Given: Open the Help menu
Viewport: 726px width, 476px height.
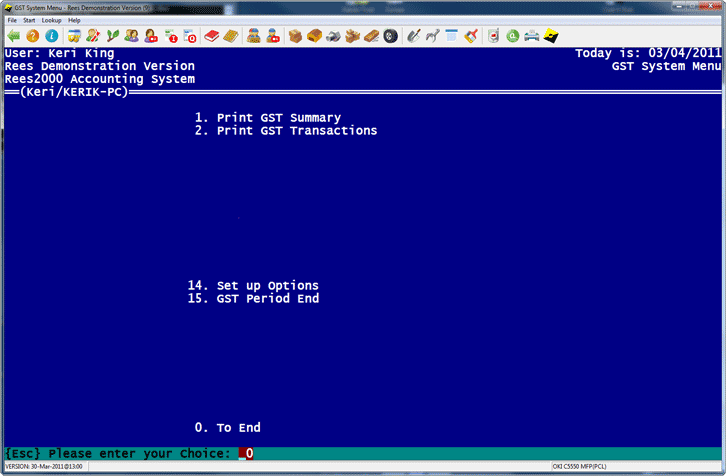Looking at the screenshot, I should tap(74, 20).
